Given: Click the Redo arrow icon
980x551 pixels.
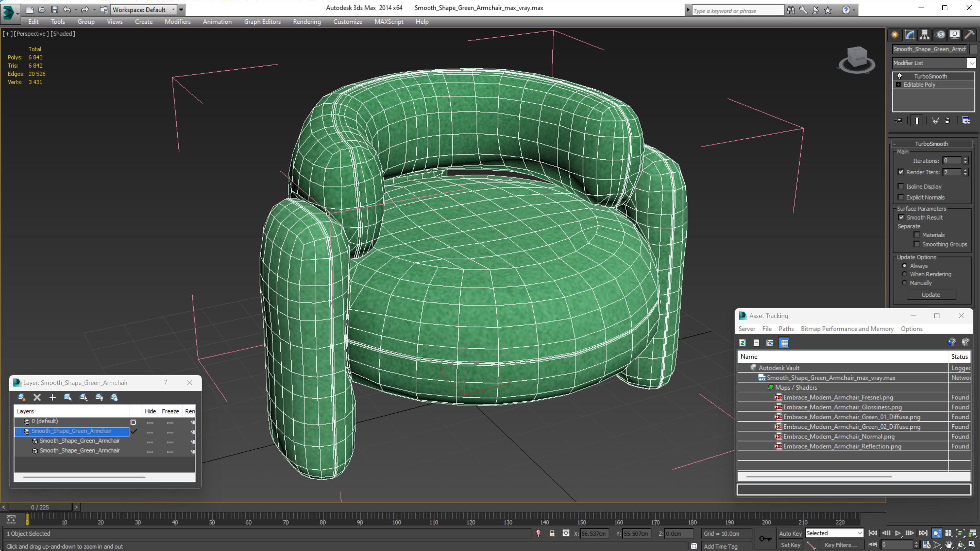Looking at the screenshot, I should 85,10.
